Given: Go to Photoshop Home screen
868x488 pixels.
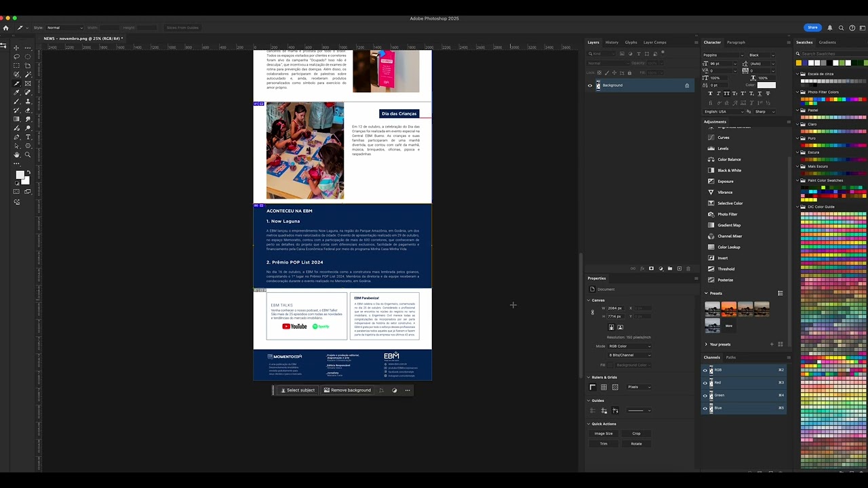Looking at the screenshot, I should pos(6,28).
